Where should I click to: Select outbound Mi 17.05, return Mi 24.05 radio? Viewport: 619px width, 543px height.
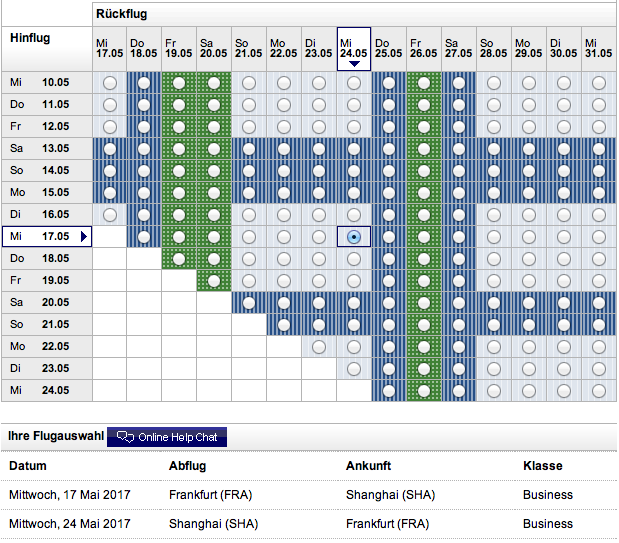(354, 237)
